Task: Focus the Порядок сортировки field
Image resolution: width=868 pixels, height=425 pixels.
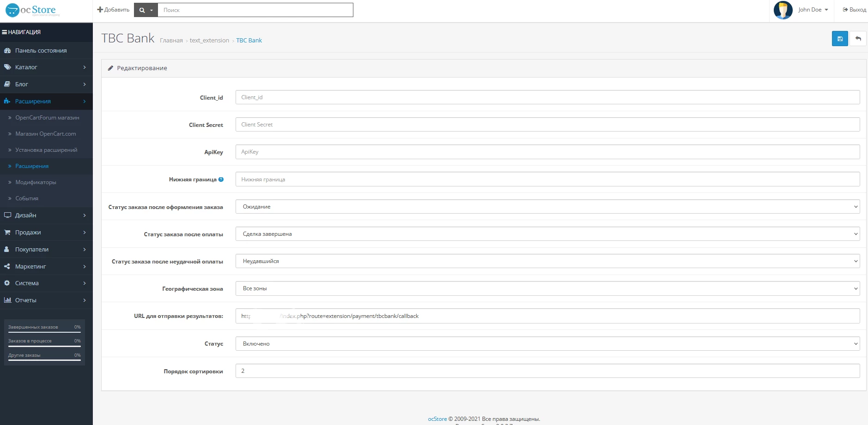Action: pyautogui.click(x=547, y=371)
